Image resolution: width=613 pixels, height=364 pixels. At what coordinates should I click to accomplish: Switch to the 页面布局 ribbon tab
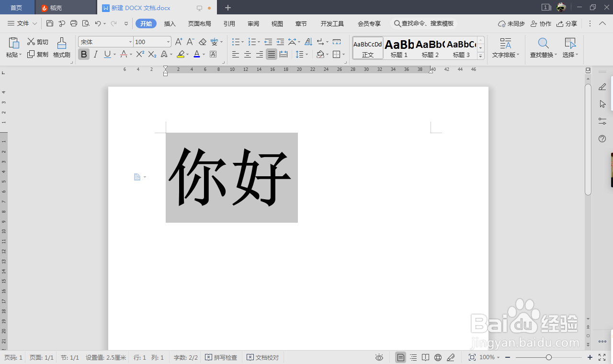pyautogui.click(x=200, y=23)
